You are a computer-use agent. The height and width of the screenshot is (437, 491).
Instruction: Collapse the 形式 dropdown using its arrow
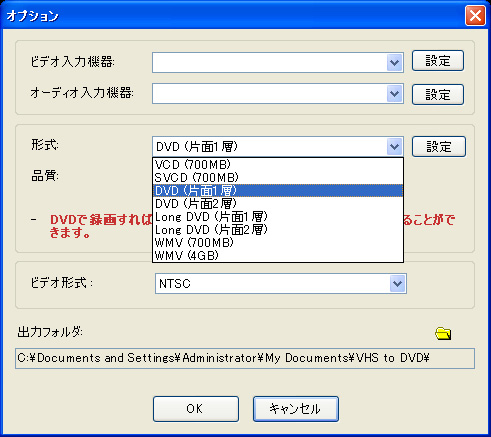(x=395, y=146)
